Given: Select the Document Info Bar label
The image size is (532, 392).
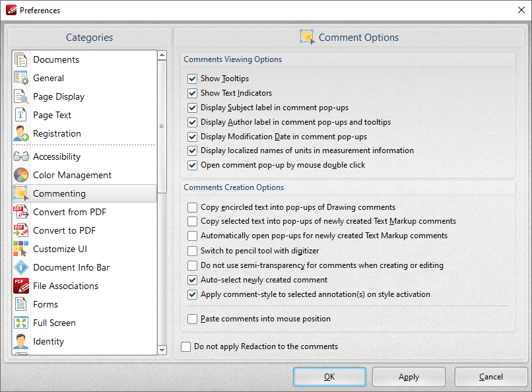Looking at the screenshot, I should 71,267.
